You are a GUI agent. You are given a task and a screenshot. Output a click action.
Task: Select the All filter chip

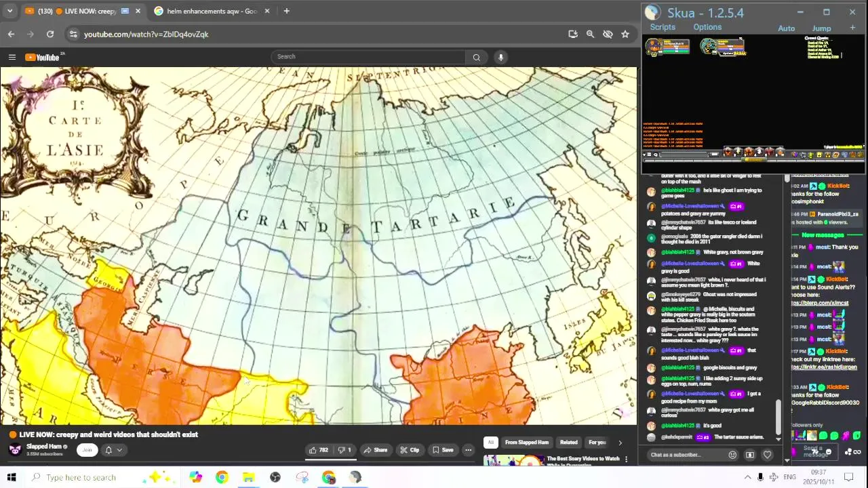(491, 443)
